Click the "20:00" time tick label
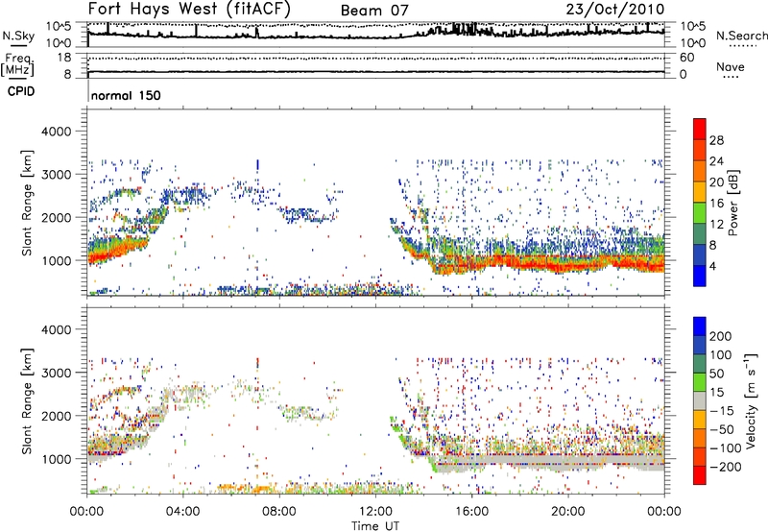Viewport: 768px width, 532px height. tap(568, 512)
